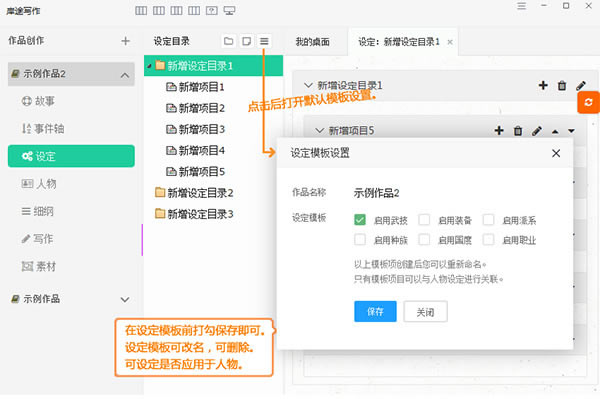This screenshot has width=600, height=399.
Task: Click the plus icon in the 新增项目5 header
Action: tap(499, 131)
